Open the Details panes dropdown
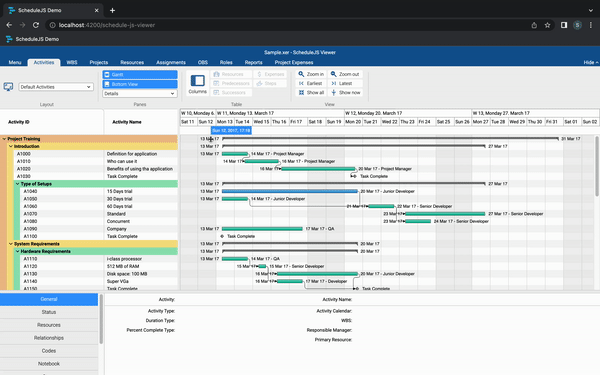This screenshot has width=600, height=375. pyautogui.click(x=140, y=93)
